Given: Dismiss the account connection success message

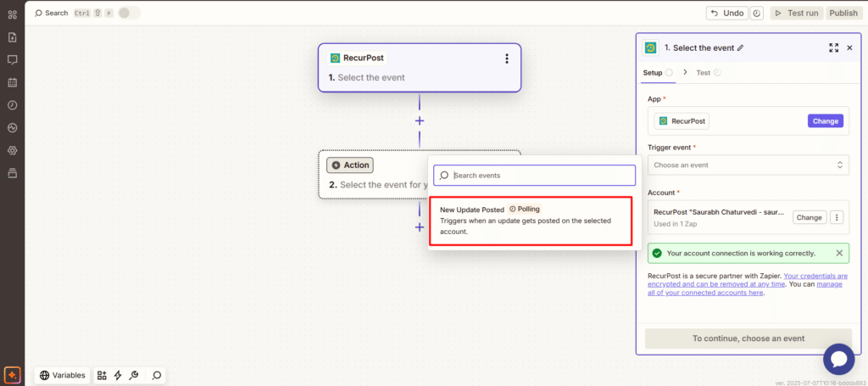Looking at the screenshot, I should 839,253.
